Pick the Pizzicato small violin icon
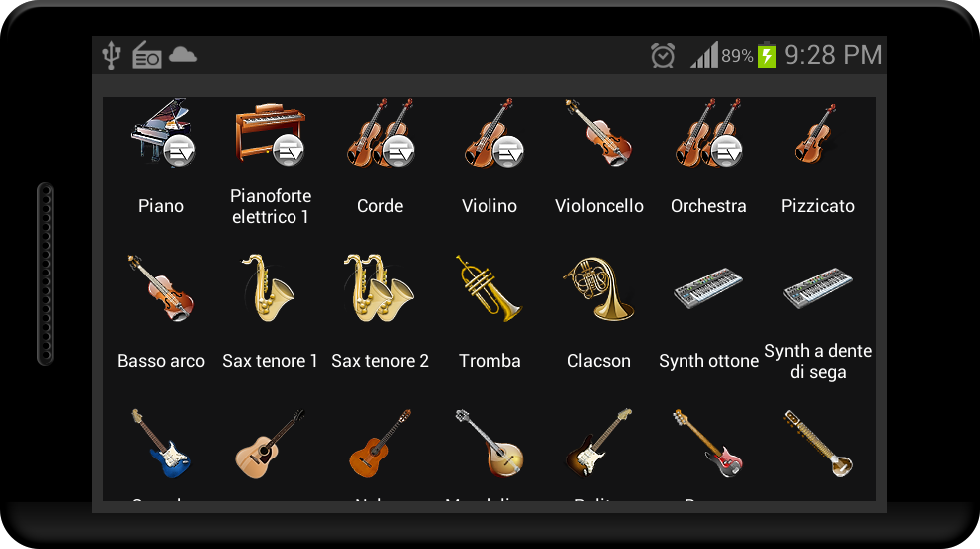 pyautogui.click(x=816, y=133)
